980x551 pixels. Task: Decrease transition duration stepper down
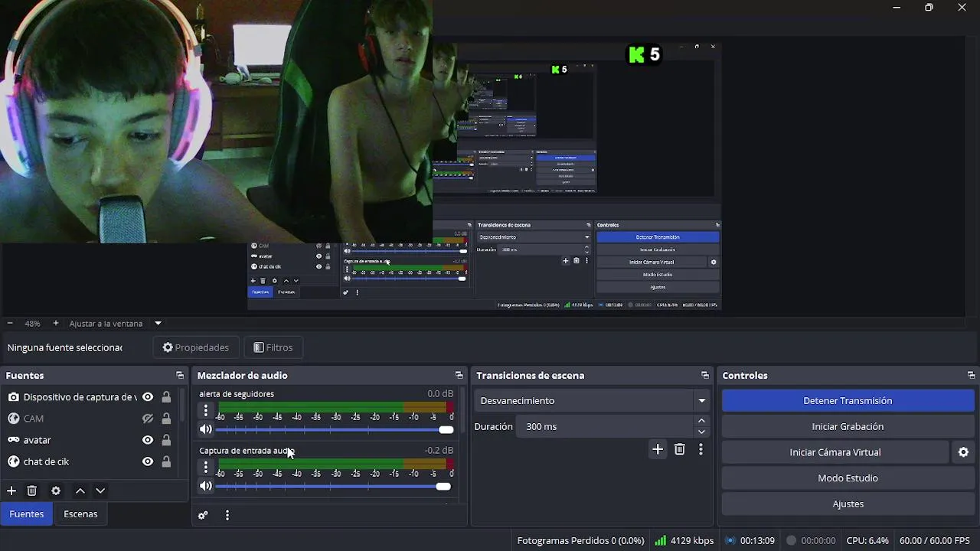pos(701,432)
